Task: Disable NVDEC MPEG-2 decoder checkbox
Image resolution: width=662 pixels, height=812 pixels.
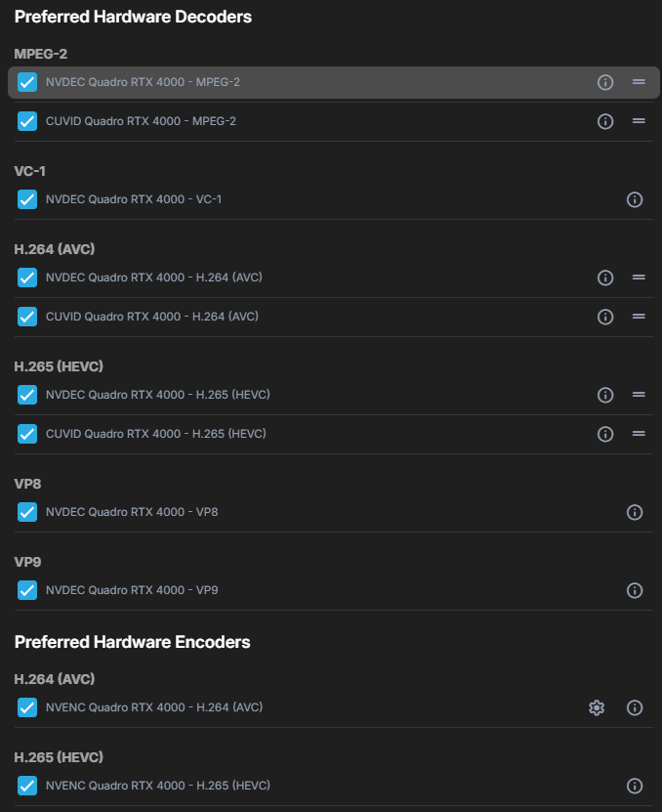Action: [x=27, y=82]
